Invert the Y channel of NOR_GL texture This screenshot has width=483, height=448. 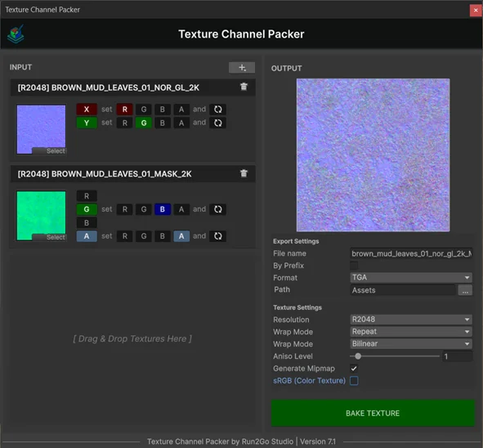[217, 123]
